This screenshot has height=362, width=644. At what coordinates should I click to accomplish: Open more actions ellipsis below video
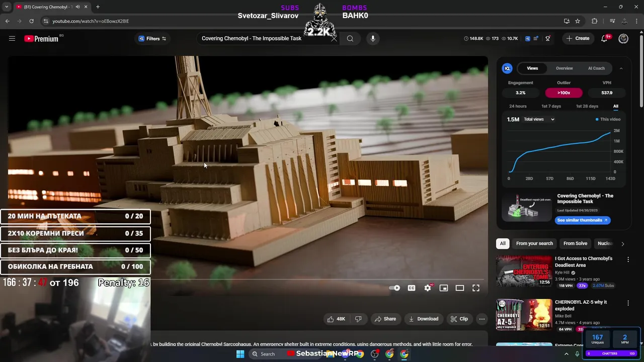(482, 319)
